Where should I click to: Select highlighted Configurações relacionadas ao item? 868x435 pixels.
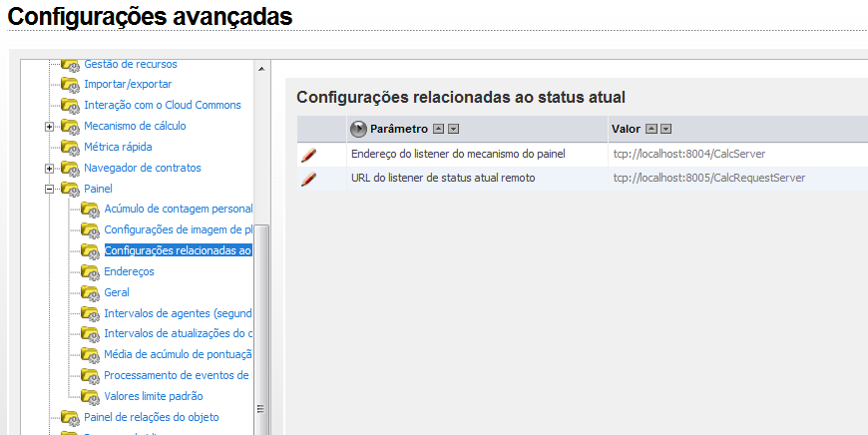coord(179,250)
